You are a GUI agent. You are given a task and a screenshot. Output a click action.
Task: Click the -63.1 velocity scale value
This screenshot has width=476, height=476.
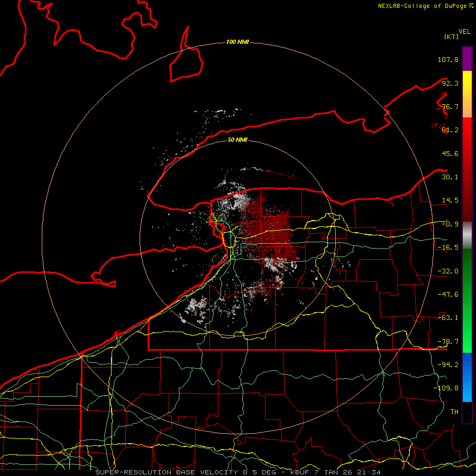pos(448,318)
